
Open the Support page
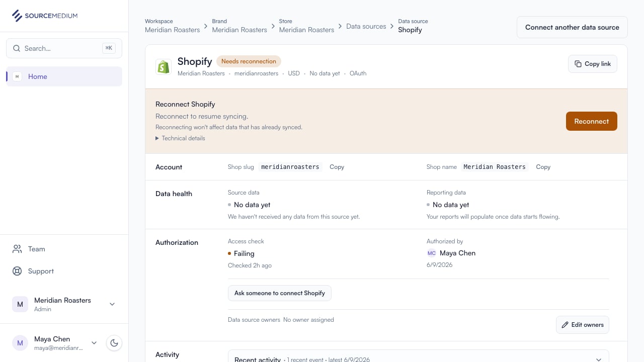point(64,271)
